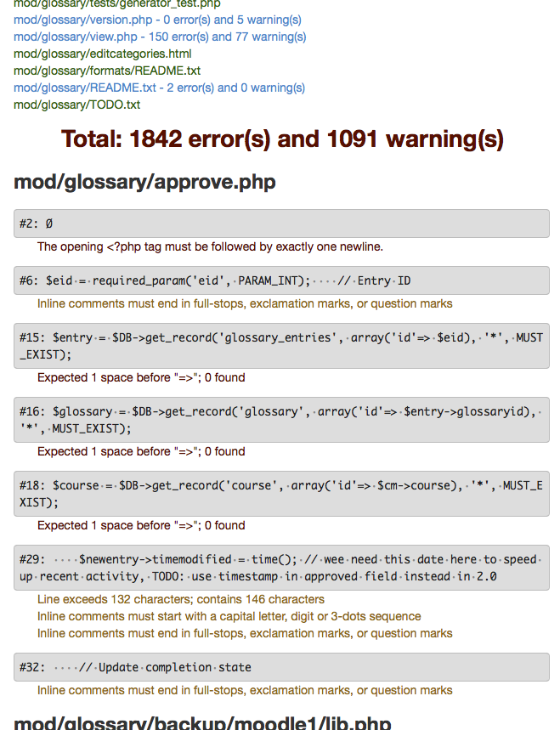
Task: Click the warning under line #6
Action: point(245,304)
